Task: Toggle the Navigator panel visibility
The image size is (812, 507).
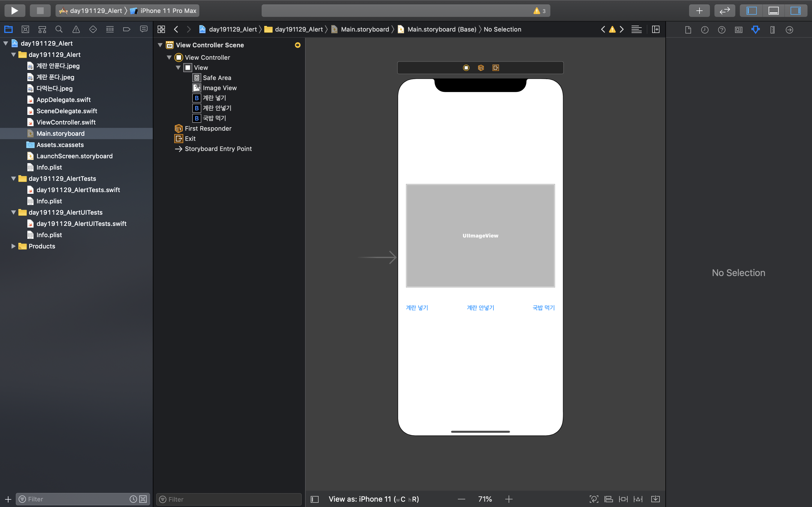Action: [752, 11]
